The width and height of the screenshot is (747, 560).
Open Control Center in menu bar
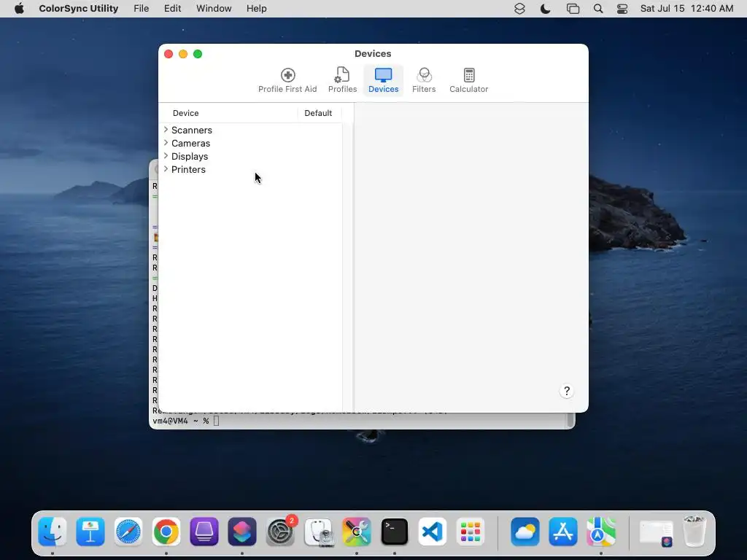(622, 9)
